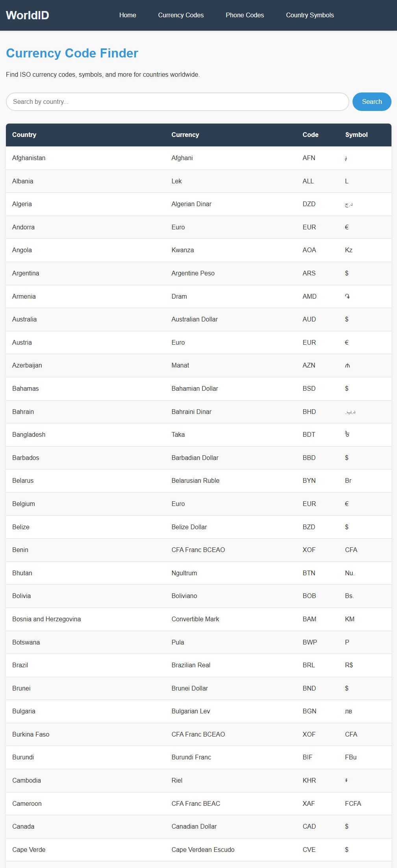397x868 pixels.
Task: Click the Riel symbol for Cambodia
Action: pyautogui.click(x=346, y=780)
